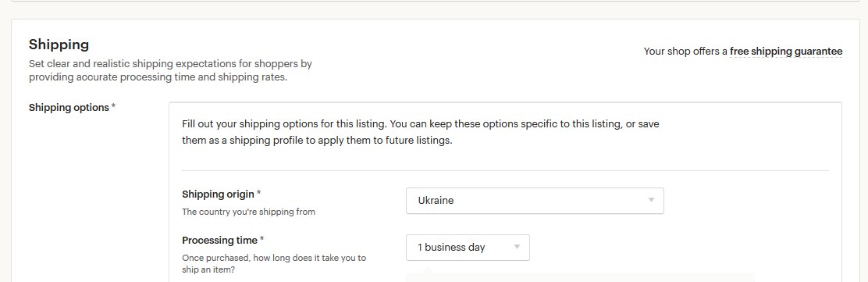Click the arrow icon beside 1 business day
868x282 pixels.
pyautogui.click(x=517, y=247)
